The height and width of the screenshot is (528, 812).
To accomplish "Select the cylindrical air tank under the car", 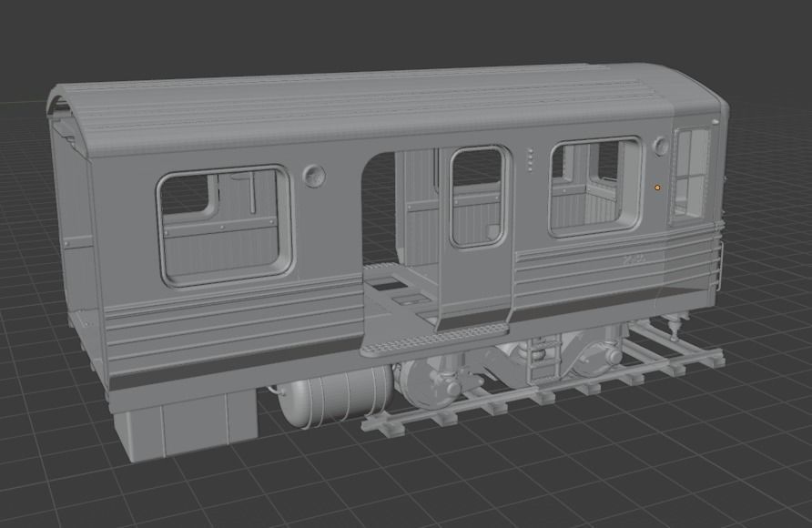I will tap(337, 394).
